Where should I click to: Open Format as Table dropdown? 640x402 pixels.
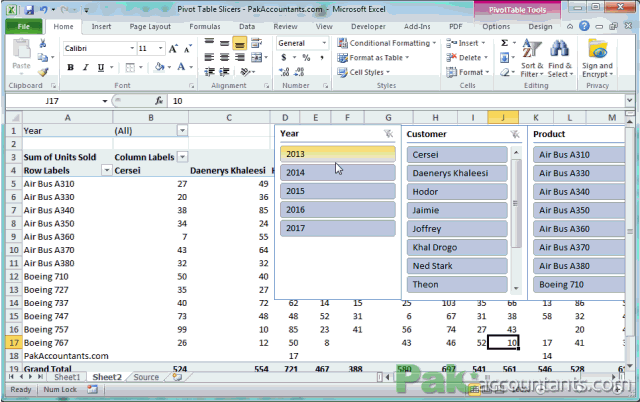coord(373,58)
